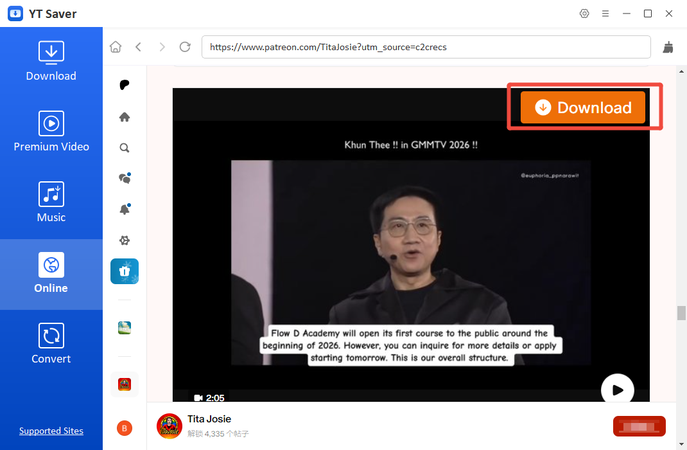Screen dimensions: 687x450
Task: Open the Premium Video section
Action: [x=51, y=131]
